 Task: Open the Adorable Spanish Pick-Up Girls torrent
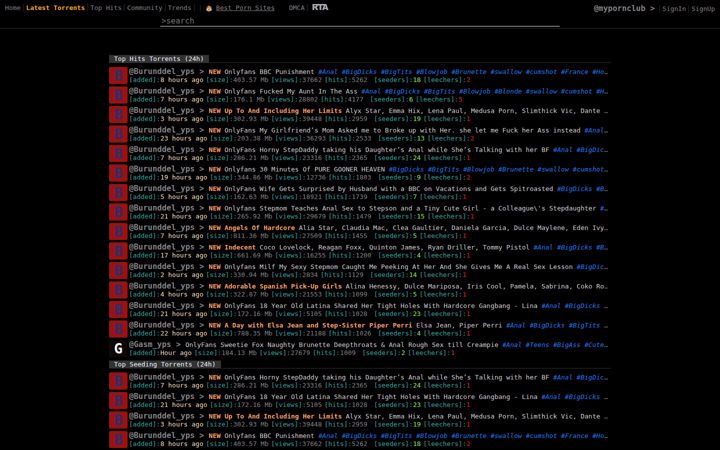[x=283, y=286]
